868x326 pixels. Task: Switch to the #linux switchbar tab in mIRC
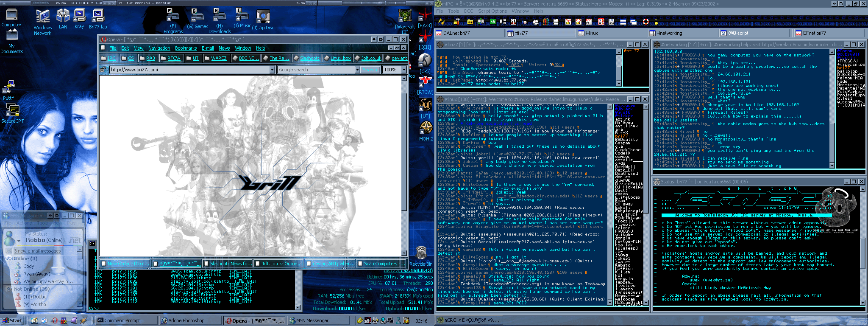(612, 33)
